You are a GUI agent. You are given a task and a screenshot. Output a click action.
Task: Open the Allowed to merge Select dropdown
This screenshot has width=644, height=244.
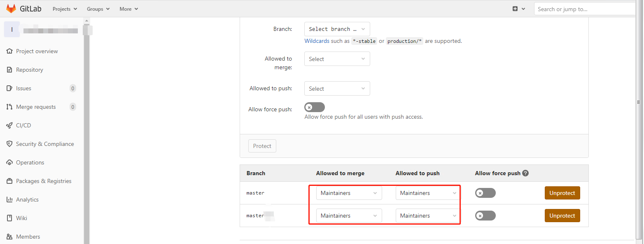coord(337,59)
